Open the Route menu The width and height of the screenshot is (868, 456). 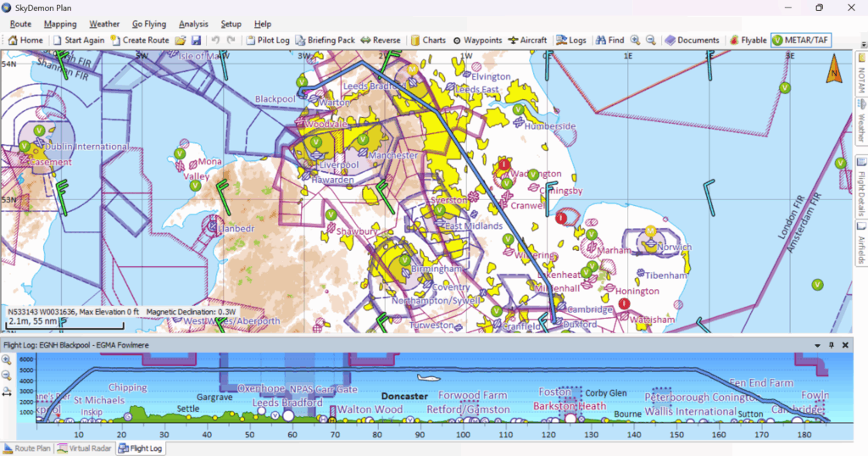[x=20, y=24]
